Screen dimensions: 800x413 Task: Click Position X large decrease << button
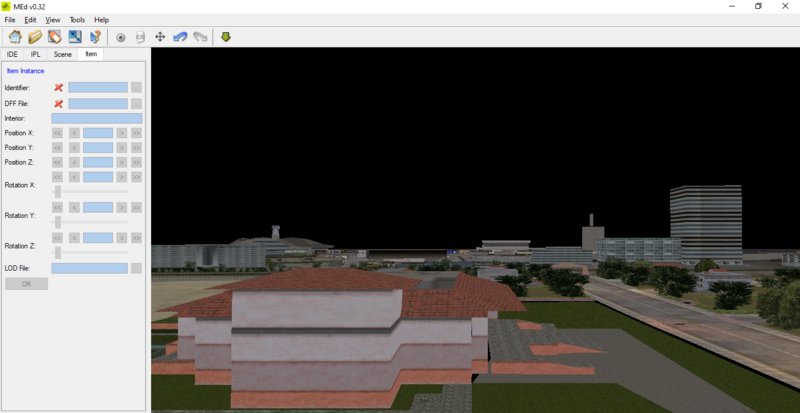coord(57,133)
